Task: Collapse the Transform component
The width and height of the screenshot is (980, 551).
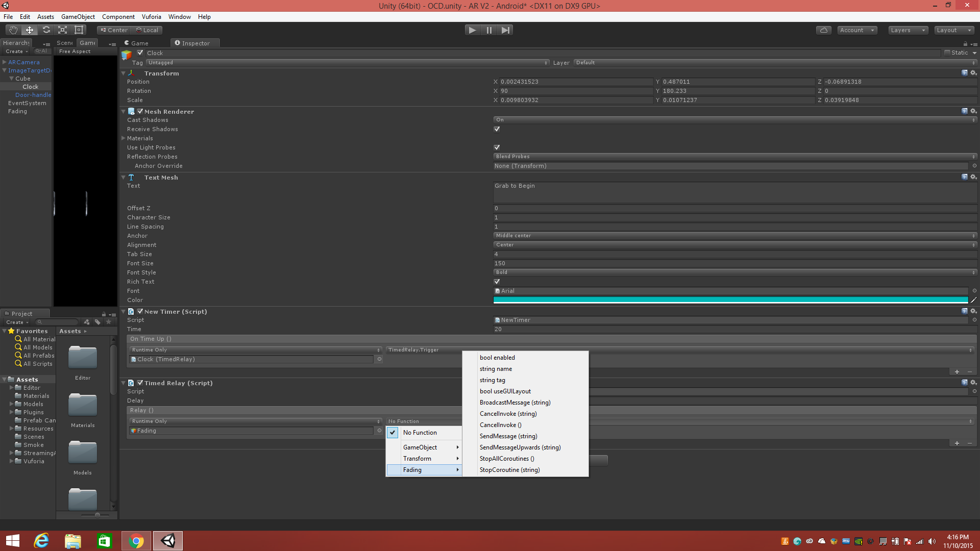Action: [x=124, y=73]
